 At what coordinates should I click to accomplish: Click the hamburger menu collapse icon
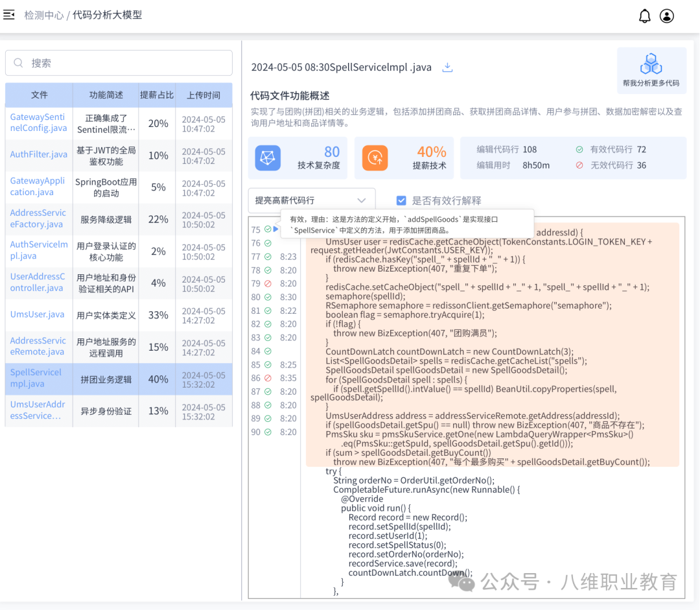[x=9, y=15]
